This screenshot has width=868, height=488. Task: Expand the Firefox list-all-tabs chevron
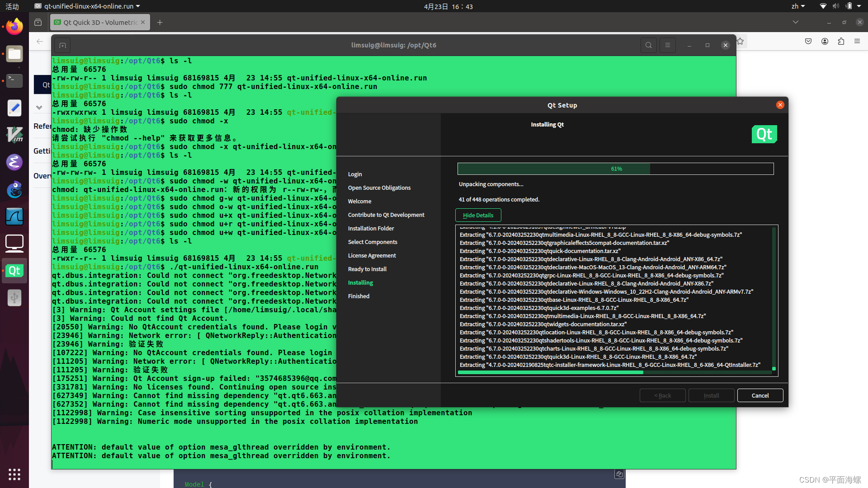(x=796, y=22)
